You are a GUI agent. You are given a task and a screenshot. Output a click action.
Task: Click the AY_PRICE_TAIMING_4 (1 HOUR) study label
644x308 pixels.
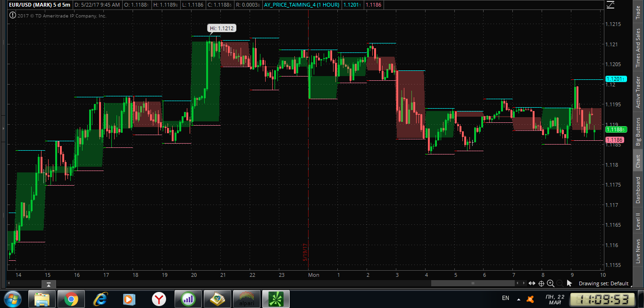click(302, 5)
